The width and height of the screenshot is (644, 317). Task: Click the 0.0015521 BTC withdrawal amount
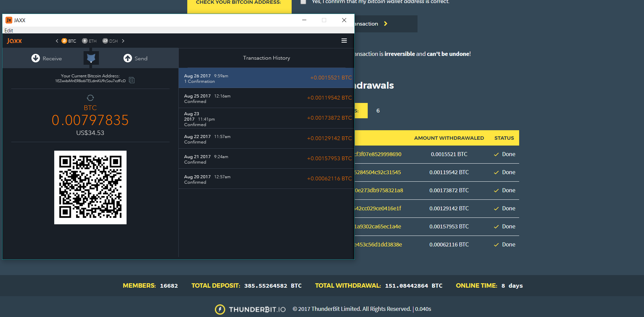pos(449,154)
